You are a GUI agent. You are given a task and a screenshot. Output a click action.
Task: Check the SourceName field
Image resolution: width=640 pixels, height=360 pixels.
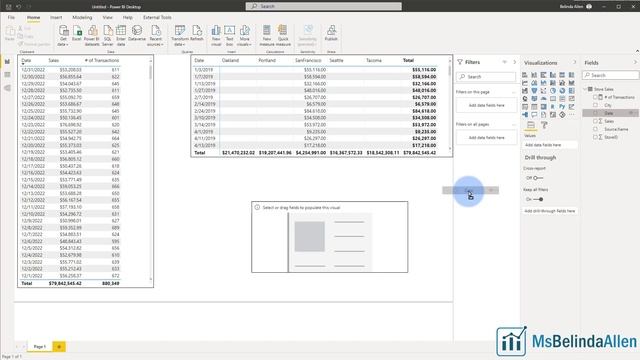pos(595,129)
